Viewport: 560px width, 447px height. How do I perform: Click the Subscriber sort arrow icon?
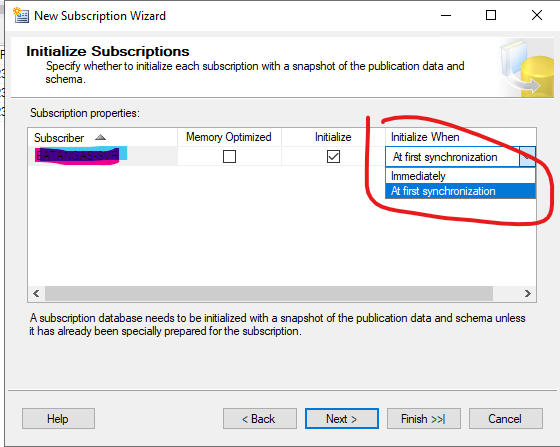click(101, 137)
